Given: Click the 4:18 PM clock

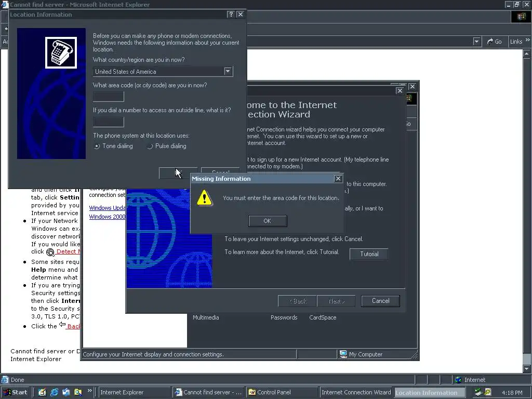Looking at the screenshot, I should pyautogui.click(x=512, y=393).
